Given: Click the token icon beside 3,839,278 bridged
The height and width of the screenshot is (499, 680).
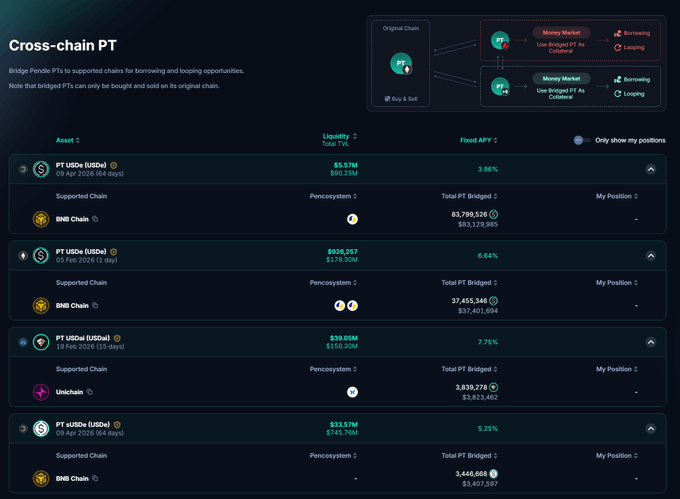Looking at the screenshot, I should tap(494, 387).
